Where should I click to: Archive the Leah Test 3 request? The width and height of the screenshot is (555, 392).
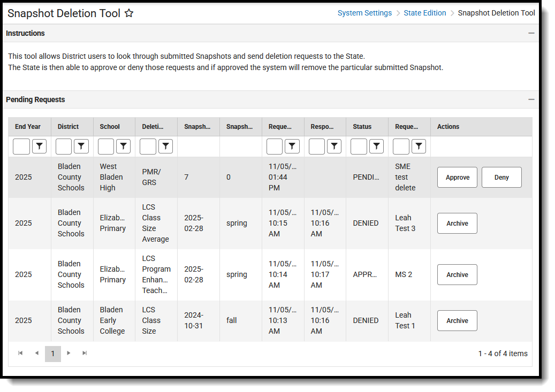click(457, 223)
